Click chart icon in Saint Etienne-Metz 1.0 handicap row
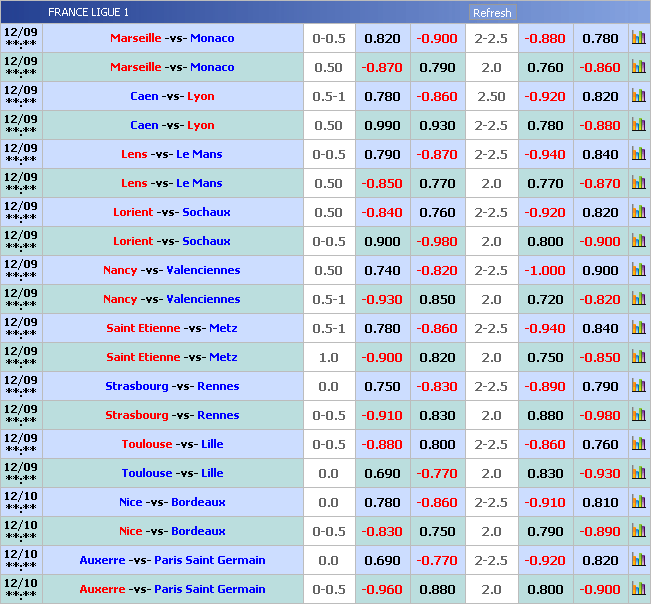Viewport: 651px width, 604px height. [638, 357]
